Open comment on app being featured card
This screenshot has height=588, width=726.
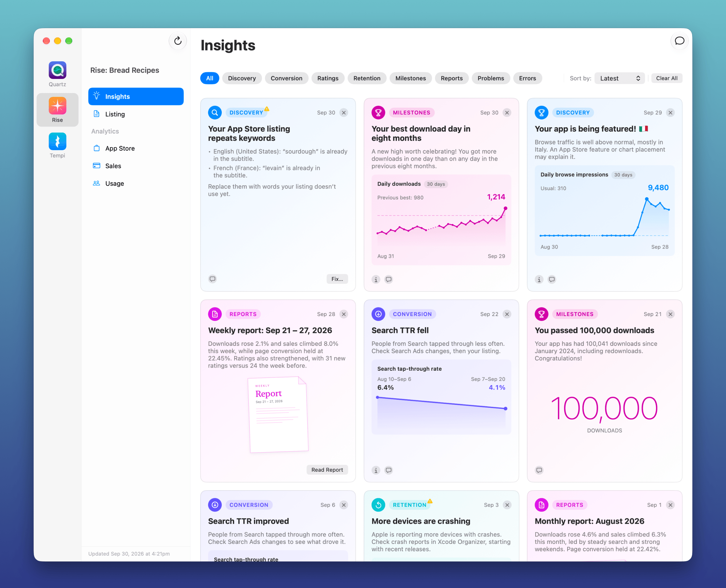pos(552,279)
